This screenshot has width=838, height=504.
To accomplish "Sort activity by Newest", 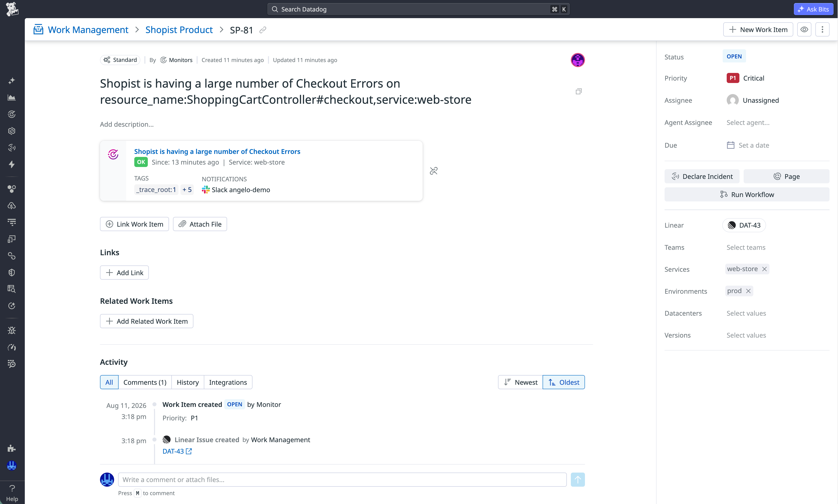I will click(520, 382).
